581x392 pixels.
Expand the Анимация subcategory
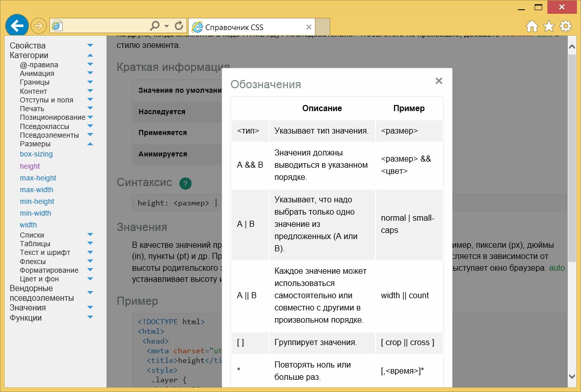90,73
